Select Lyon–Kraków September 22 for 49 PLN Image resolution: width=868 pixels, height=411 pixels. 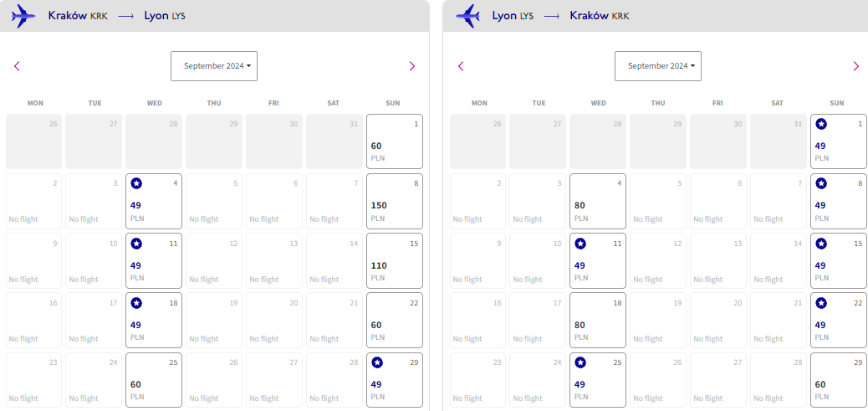(x=839, y=320)
